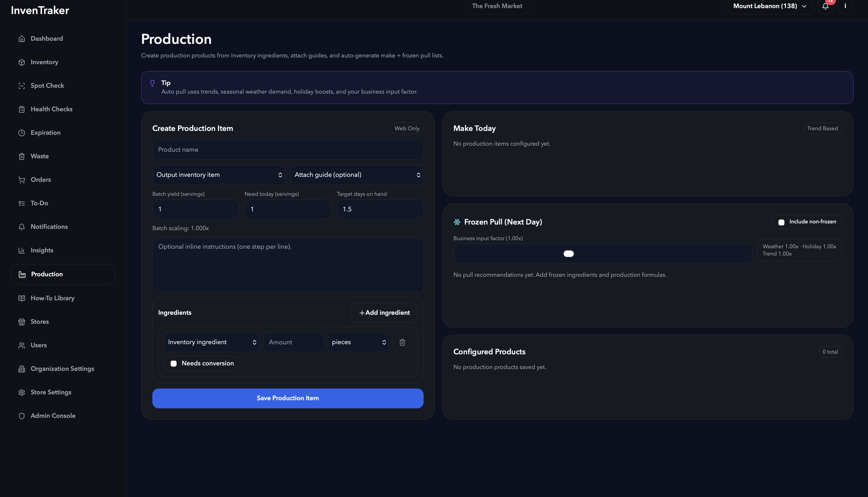The width and height of the screenshot is (868, 497).
Task: Open the Output inventory item dropdown
Action: pyautogui.click(x=218, y=175)
